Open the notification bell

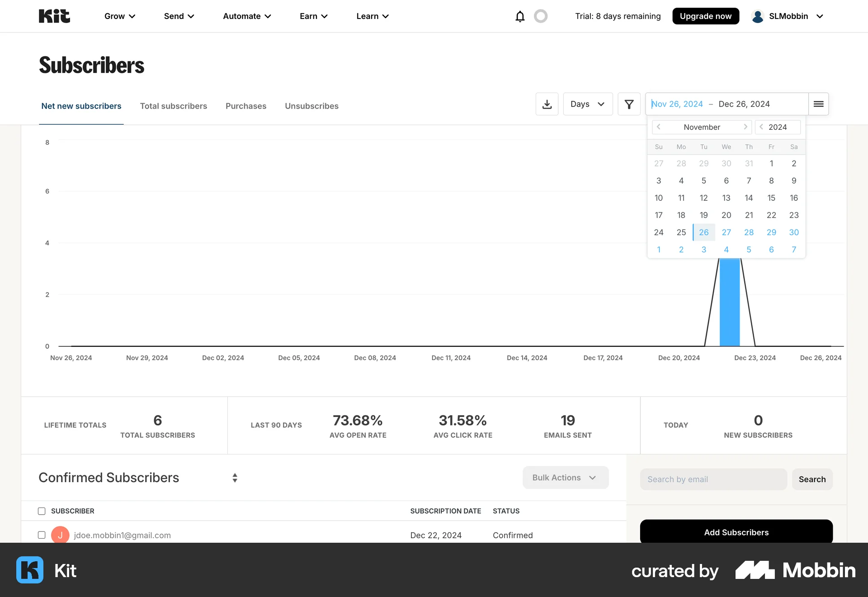(x=519, y=16)
